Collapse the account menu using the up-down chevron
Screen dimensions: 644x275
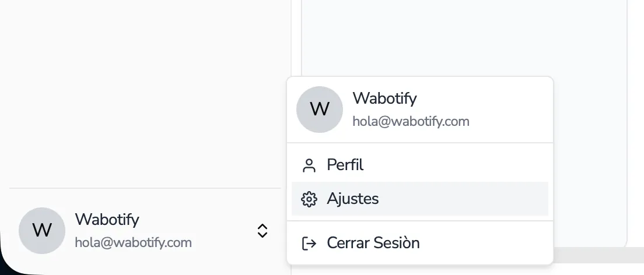click(x=262, y=231)
